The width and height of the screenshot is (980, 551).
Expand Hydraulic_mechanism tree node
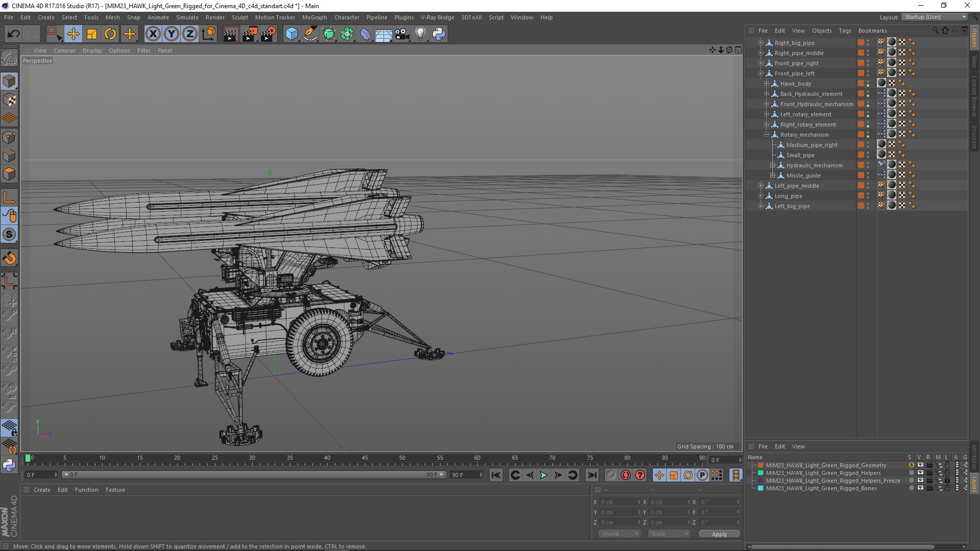[x=773, y=165]
